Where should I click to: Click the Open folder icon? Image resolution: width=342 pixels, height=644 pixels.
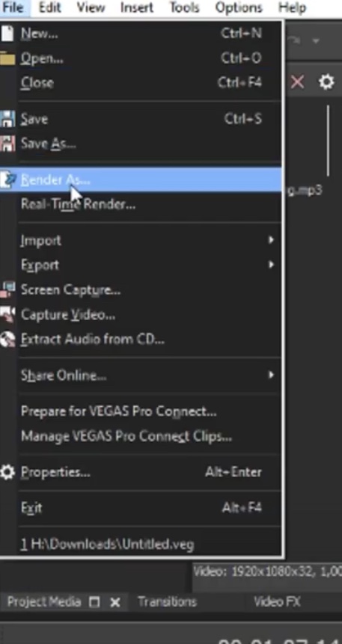7,59
